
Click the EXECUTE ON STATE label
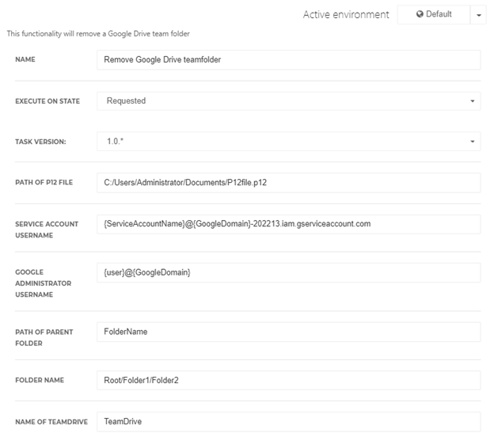tap(47, 101)
